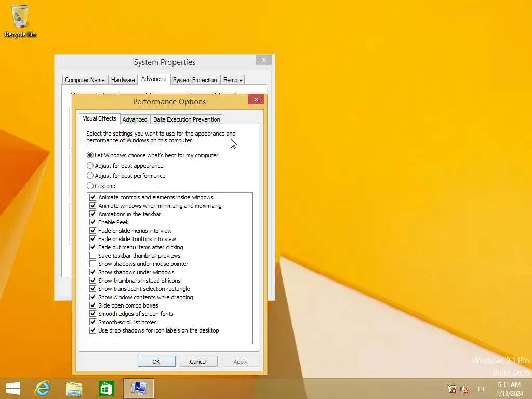Click the greyed Apply button
The image size is (532, 399).
241,362
